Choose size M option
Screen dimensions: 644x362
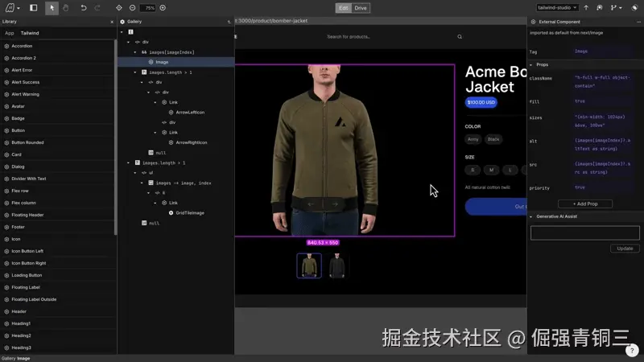(491, 170)
